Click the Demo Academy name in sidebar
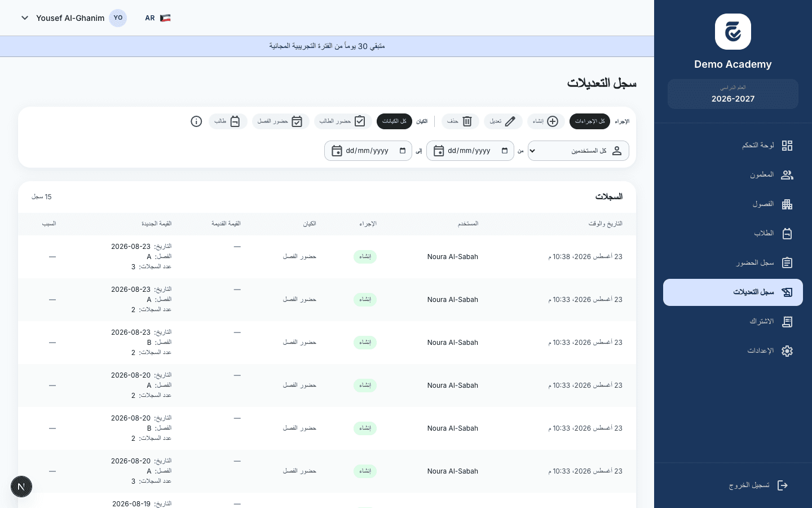This screenshot has width=812, height=508. [733, 64]
